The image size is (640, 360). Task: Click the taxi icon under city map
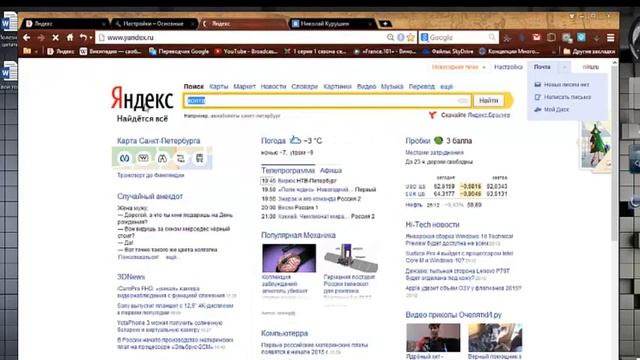(x=143, y=158)
